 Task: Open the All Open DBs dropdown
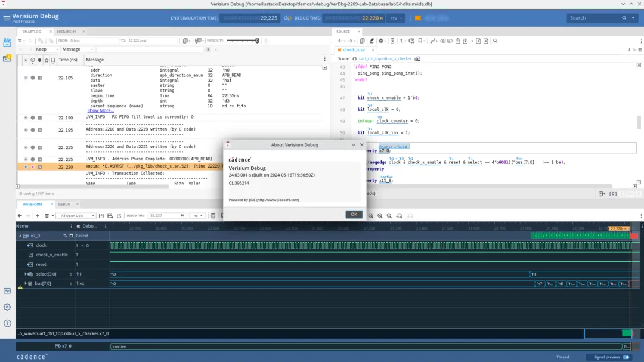(75, 216)
